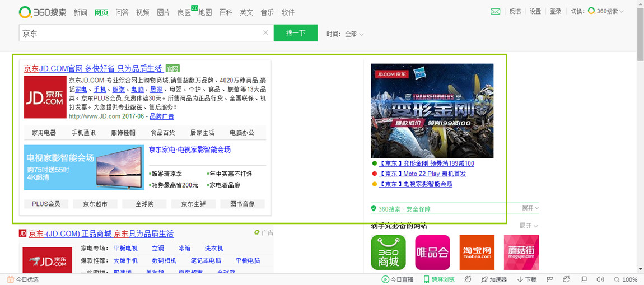This screenshot has width=644, height=285.
Task: Launch the 加速器 rocket
Action: [484, 279]
